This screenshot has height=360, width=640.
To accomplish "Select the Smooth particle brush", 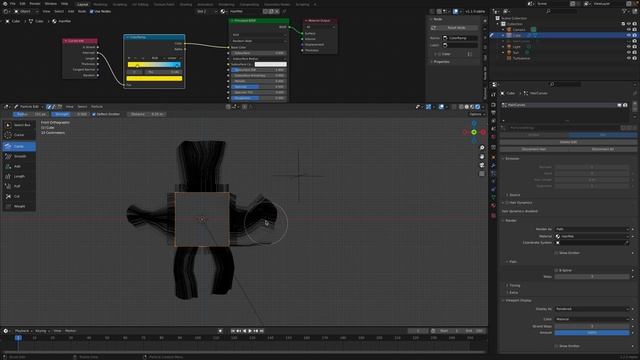I will coord(19,156).
